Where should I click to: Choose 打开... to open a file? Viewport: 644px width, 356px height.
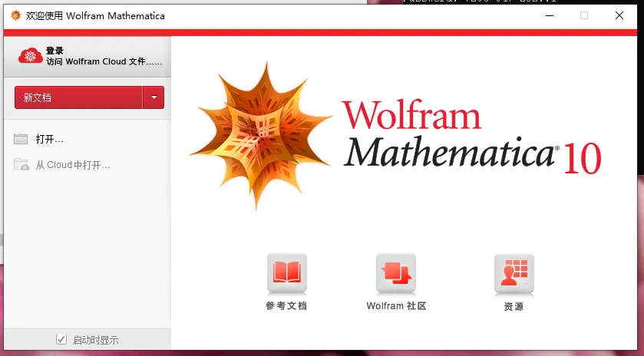pyautogui.click(x=49, y=139)
